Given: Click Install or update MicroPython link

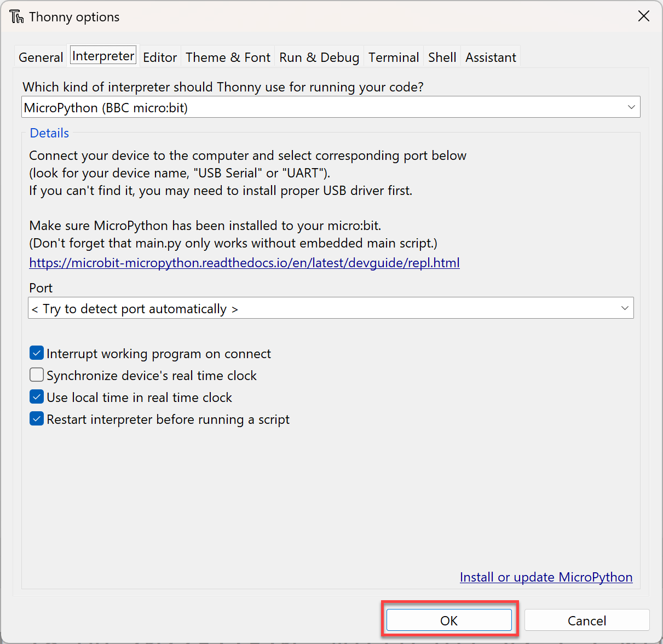Looking at the screenshot, I should pos(546,577).
